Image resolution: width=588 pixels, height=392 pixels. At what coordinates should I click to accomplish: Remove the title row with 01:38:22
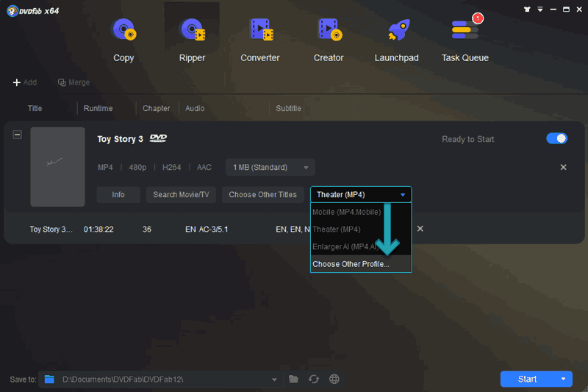pos(420,229)
